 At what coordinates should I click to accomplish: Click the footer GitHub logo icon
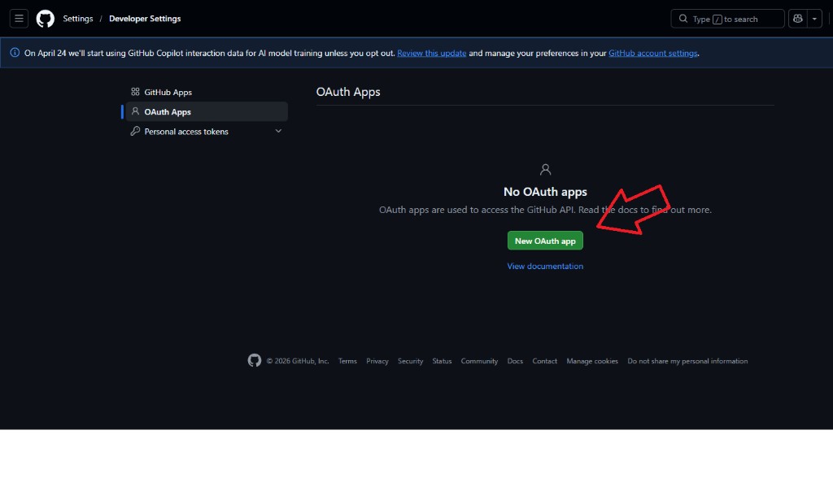pyautogui.click(x=255, y=360)
